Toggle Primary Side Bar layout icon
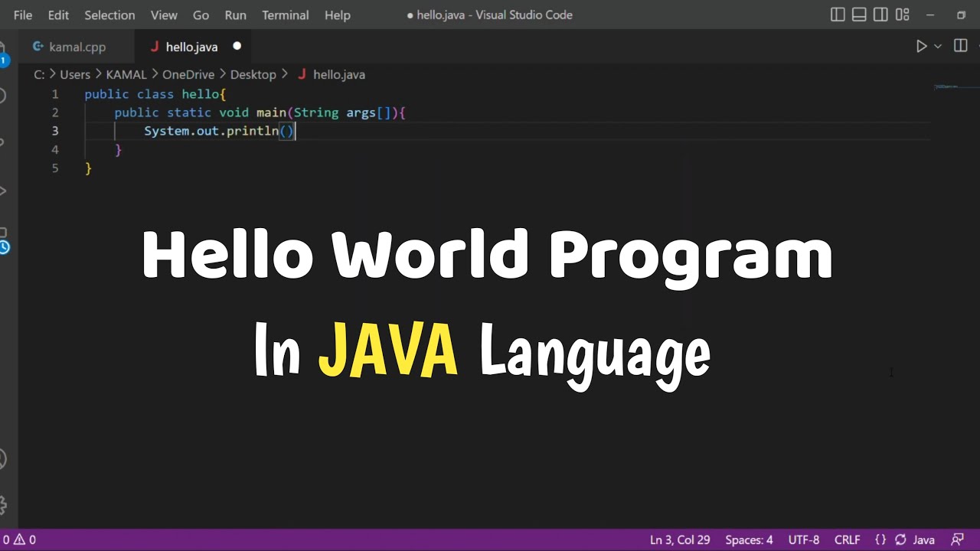Viewport: 980px width, 551px height. click(838, 15)
